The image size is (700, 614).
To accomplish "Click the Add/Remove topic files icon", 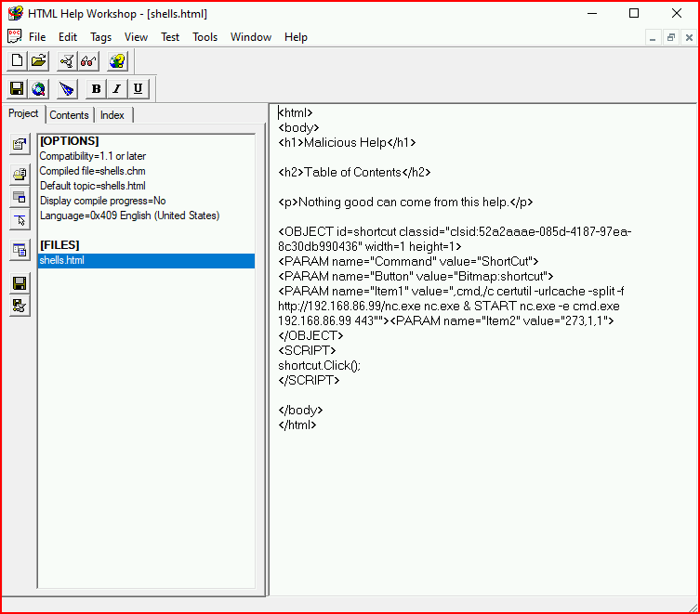I will tap(20, 174).
